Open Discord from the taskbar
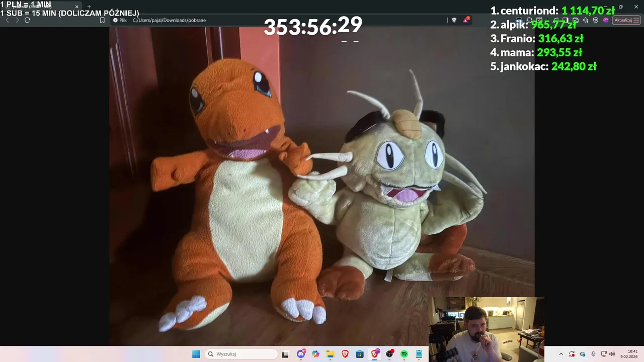644x362 pixels. pos(301,354)
